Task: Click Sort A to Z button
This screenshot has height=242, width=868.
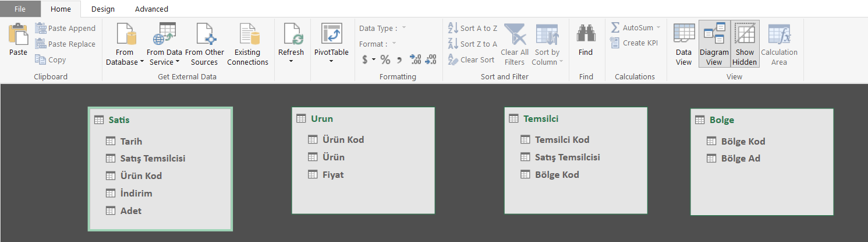Action: coord(472,28)
